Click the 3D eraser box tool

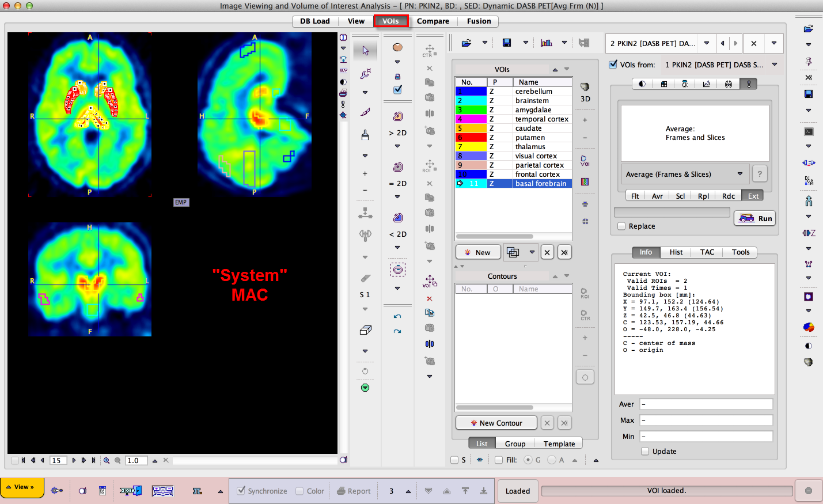click(x=365, y=330)
